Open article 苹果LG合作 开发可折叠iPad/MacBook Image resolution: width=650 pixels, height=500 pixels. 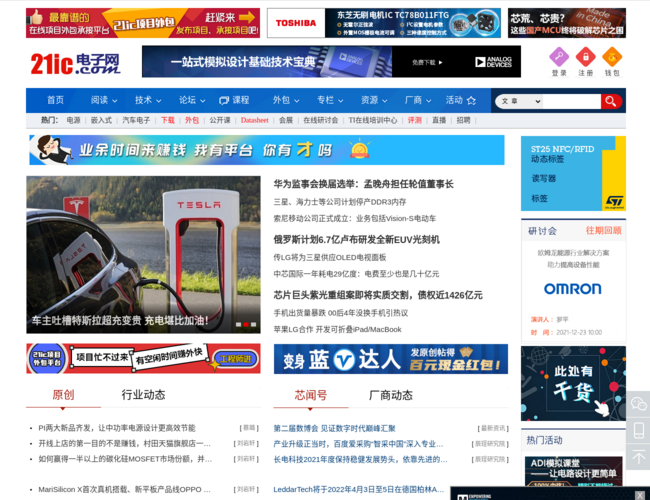click(x=337, y=330)
